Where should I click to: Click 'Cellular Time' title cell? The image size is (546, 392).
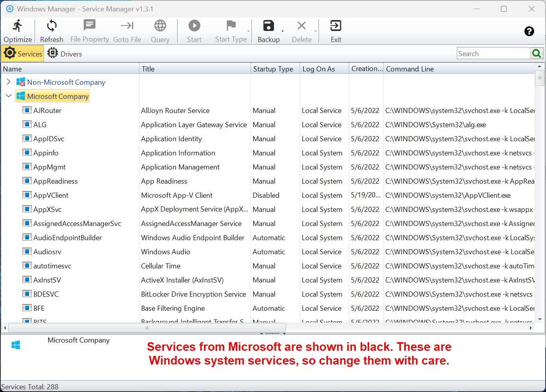point(161,266)
